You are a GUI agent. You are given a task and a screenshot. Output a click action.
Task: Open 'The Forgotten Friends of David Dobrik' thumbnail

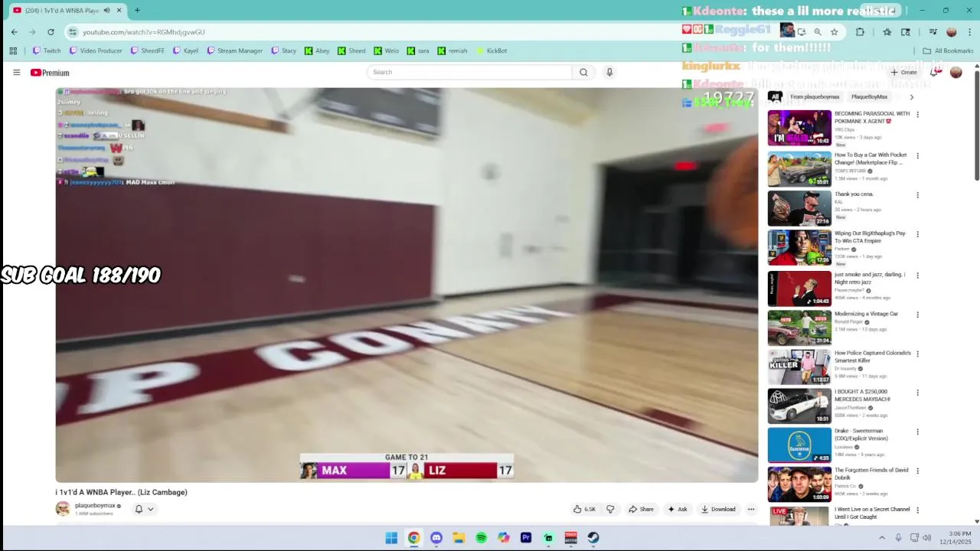(x=799, y=484)
